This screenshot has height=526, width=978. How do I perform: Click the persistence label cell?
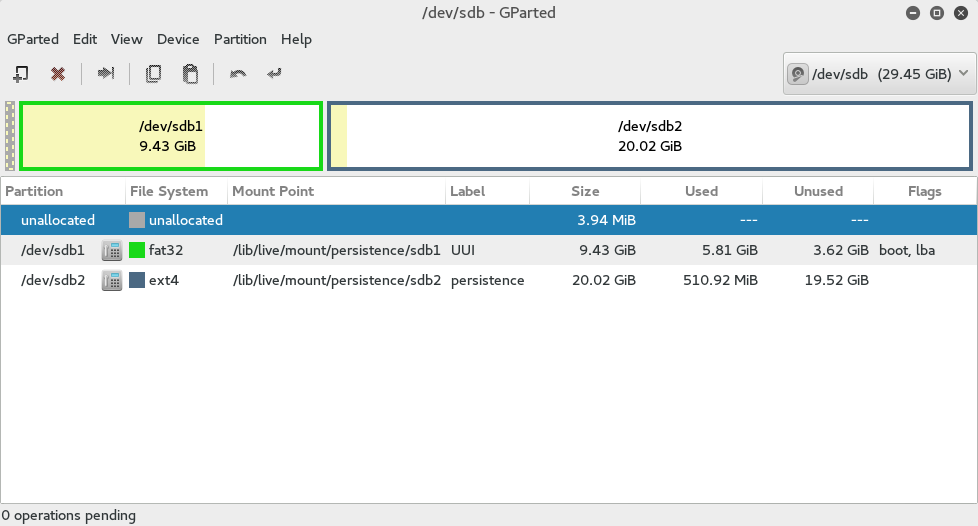point(488,280)
